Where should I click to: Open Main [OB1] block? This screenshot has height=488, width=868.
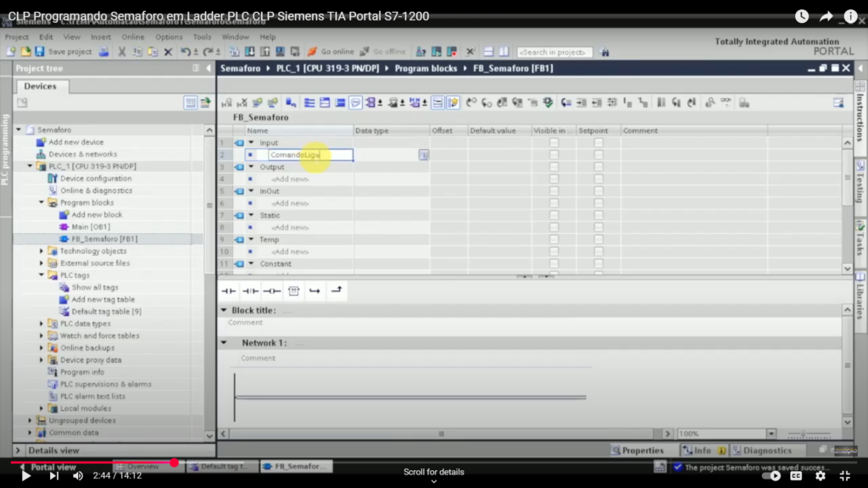(x=91, y=227)
